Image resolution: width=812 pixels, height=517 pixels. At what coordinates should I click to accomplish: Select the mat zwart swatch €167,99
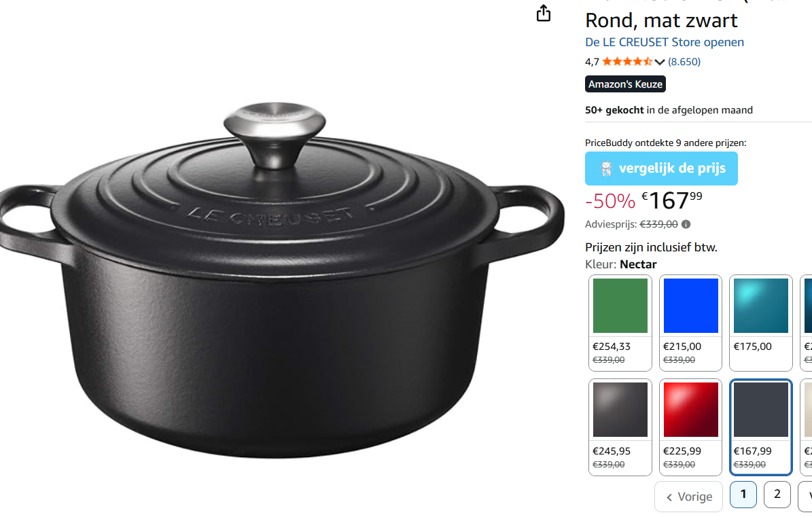(761, 427)
